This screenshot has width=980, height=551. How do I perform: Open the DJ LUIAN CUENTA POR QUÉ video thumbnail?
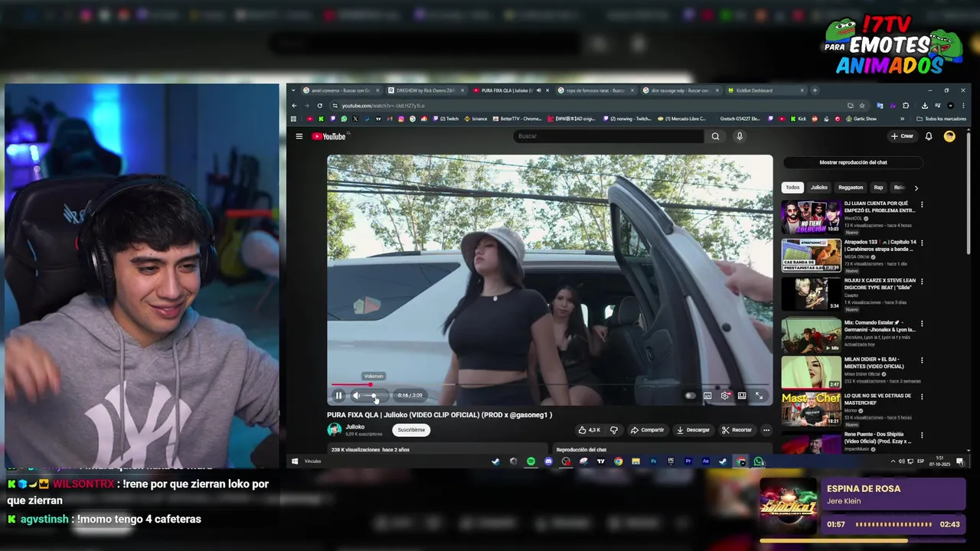point(811,217)
